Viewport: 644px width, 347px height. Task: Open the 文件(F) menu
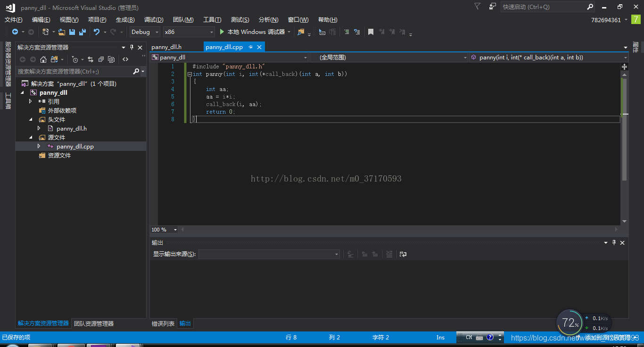tap(14, 20)
